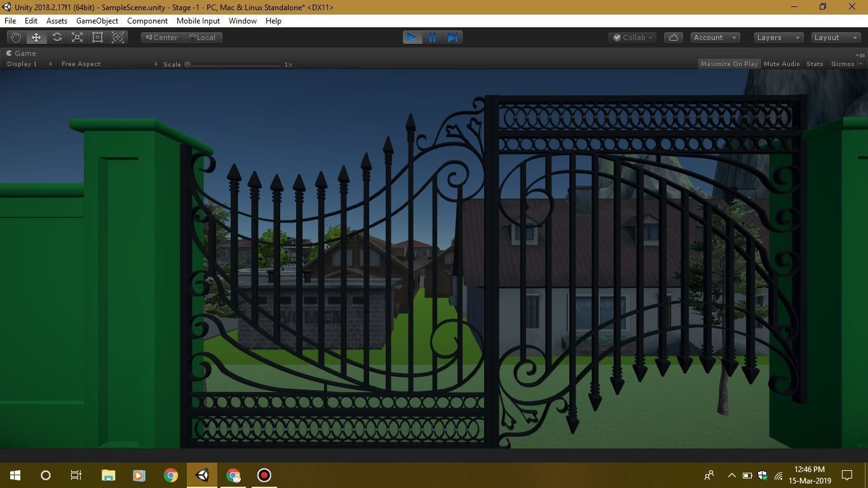Show Stats overlay in Game view
The height and width of the screenshot is (488, 868).
(815, 64)
